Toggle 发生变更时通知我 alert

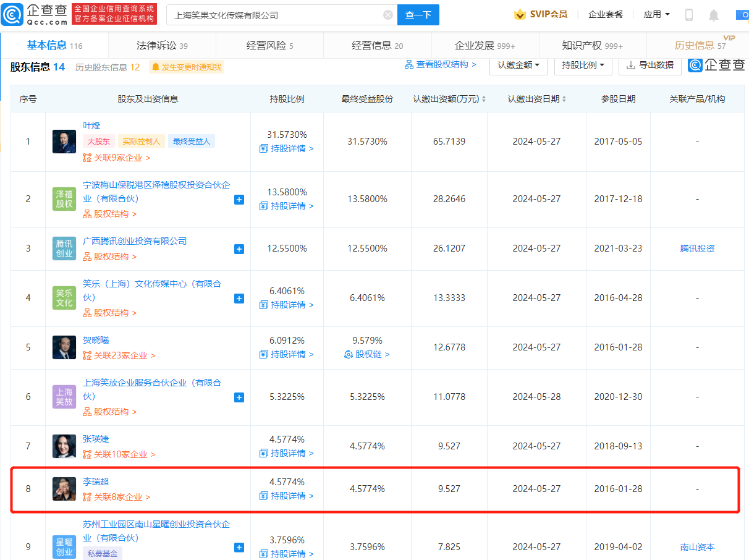186,67
